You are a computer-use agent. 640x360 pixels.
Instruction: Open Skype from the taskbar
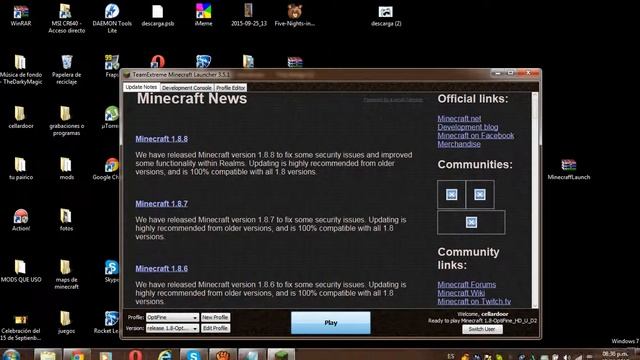click(193, 354)
